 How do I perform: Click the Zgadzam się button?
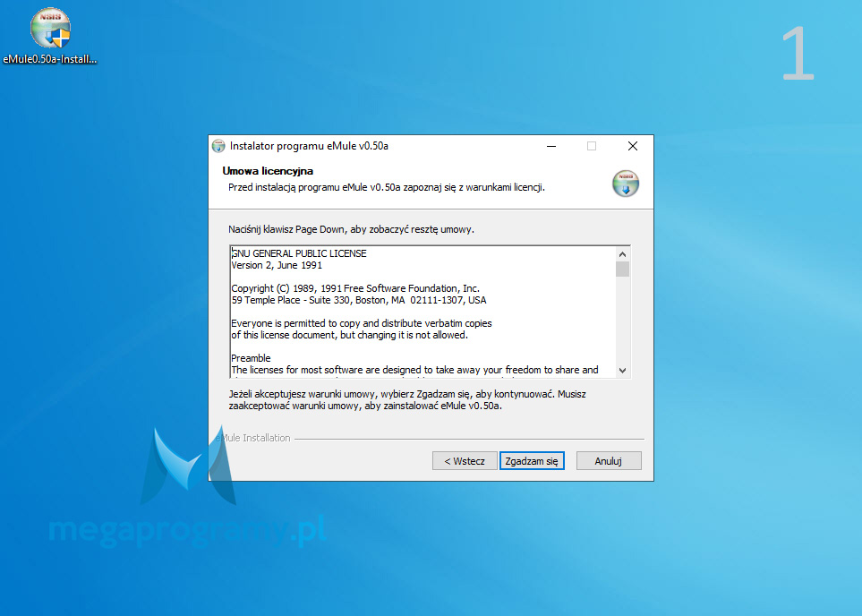532,461
